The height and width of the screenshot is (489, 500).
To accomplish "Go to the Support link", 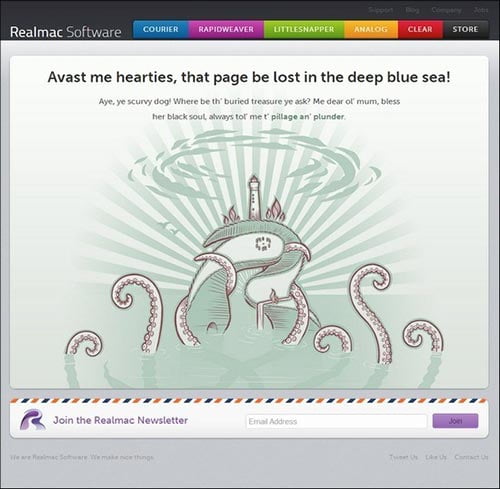I will pyautogui.click(x=380, y=10).
